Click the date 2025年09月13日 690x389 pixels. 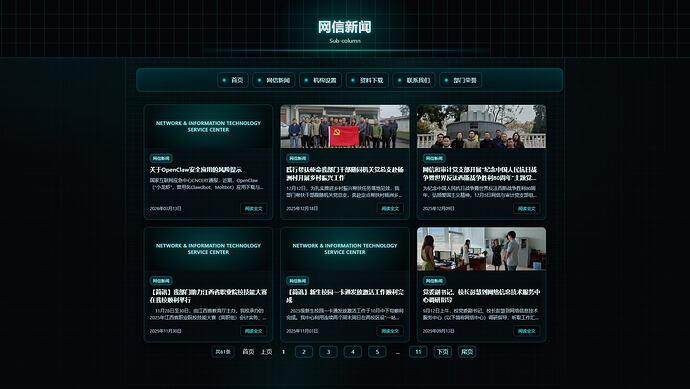pyautogui.click(x=438, y=331)
